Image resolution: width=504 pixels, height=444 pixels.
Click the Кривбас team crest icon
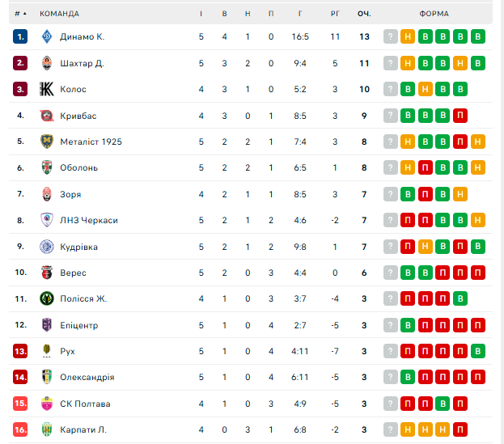[x=46, y=116]
